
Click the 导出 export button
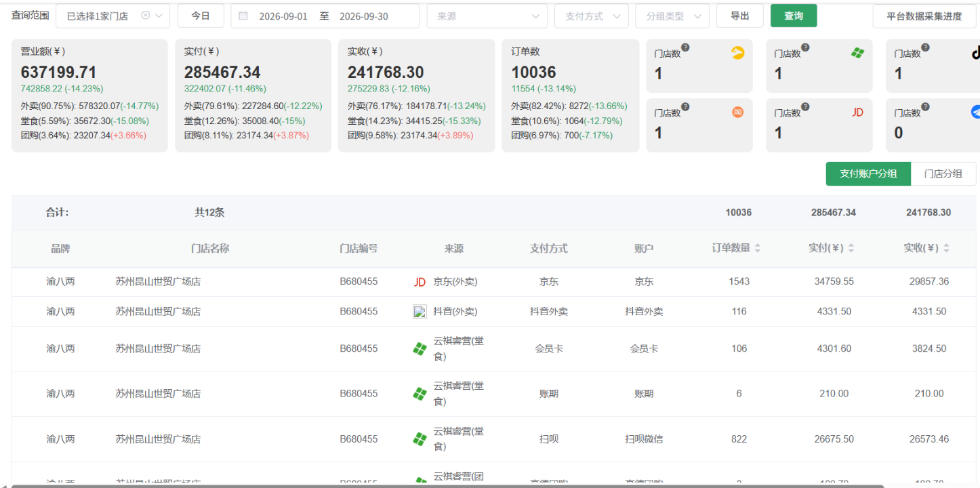click(x=740, y=16)
